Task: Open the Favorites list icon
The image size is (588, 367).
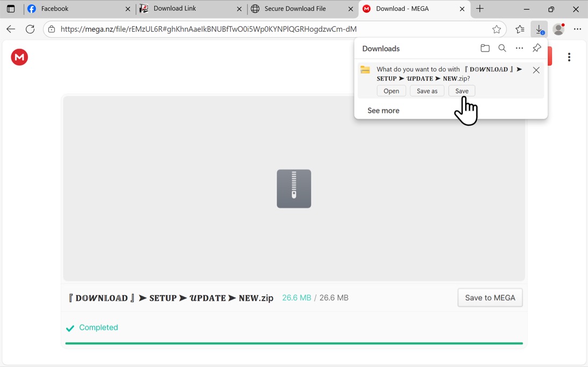Action: click(x=520, y=29)
